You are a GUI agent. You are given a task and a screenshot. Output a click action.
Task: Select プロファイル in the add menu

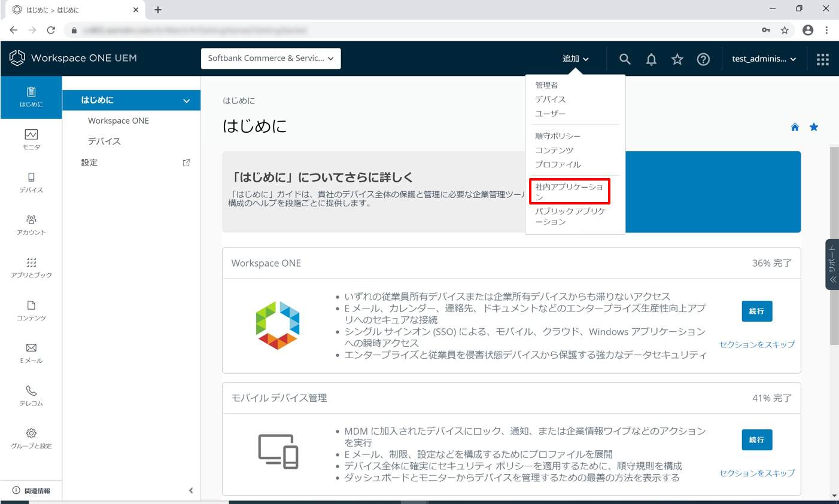(x=558, y=164)
